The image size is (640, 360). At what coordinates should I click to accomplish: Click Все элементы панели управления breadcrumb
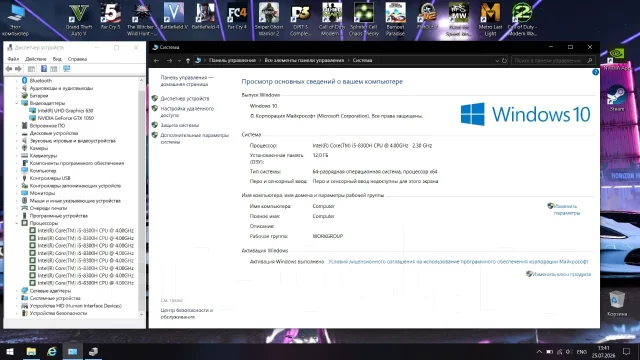[x=304, y=60]
